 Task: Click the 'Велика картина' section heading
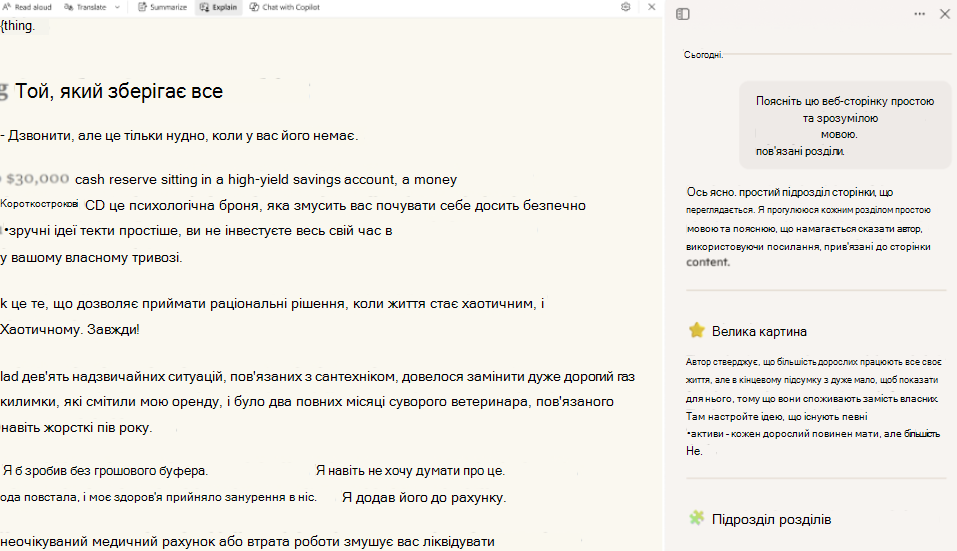click(x=759, y=331)
